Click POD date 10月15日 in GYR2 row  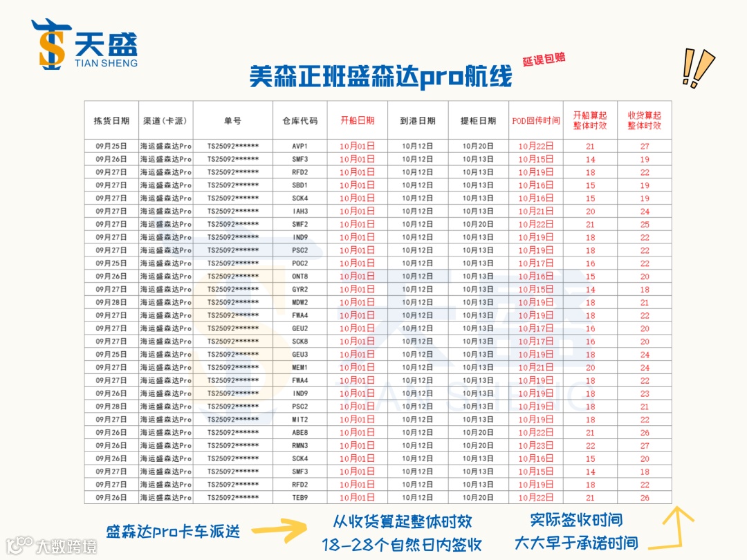point(535,289)
